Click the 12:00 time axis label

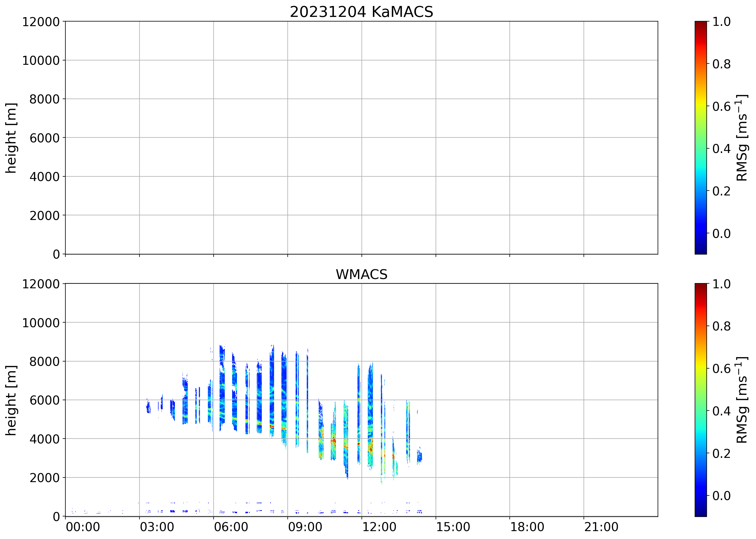point(379,527)
